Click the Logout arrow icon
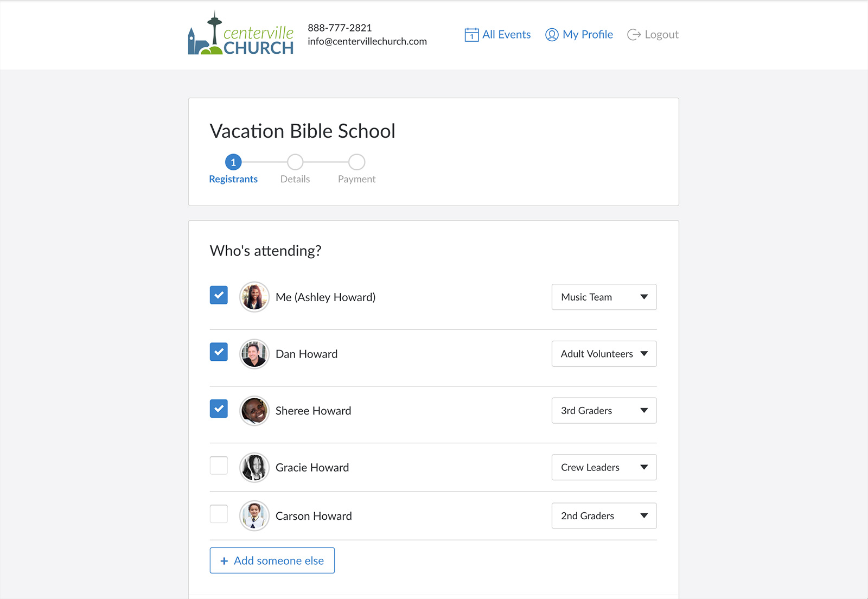Image resolution: width=868 pixels, height=599 pixels. (x=634, y=35)
